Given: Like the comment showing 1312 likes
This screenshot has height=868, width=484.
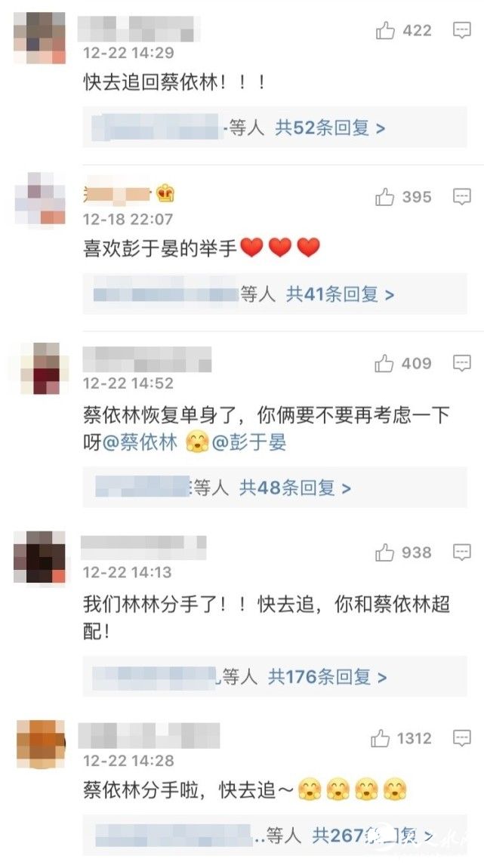Looking at the screenshot, I should click(x=380, y=738).
